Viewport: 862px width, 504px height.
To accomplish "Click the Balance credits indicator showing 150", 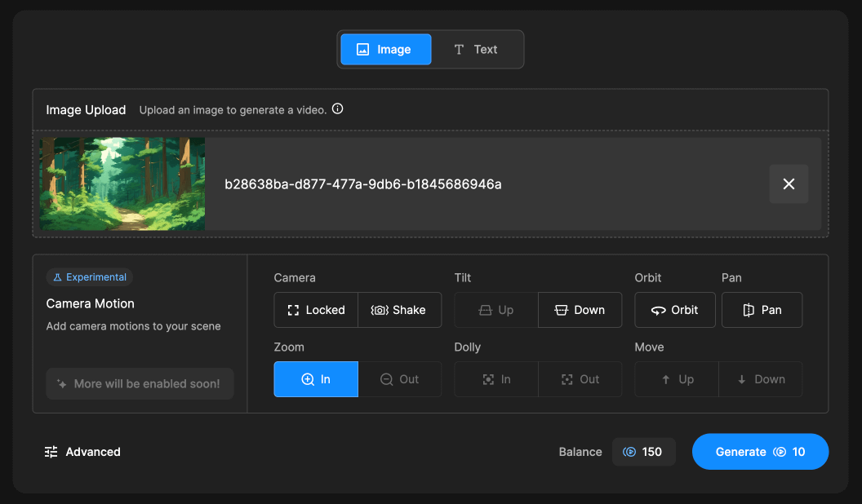I will pyautogui.click(x=643, y=452).
